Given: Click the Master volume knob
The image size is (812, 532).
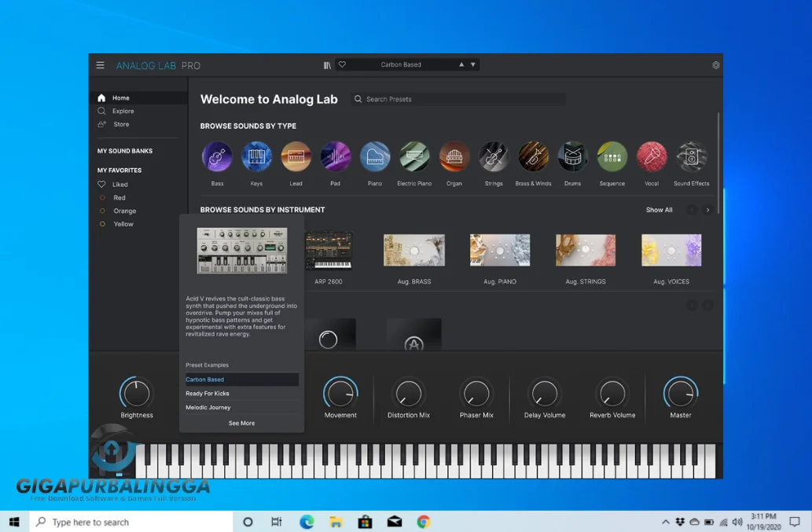Looking at the screenshot, I should 681,393.
